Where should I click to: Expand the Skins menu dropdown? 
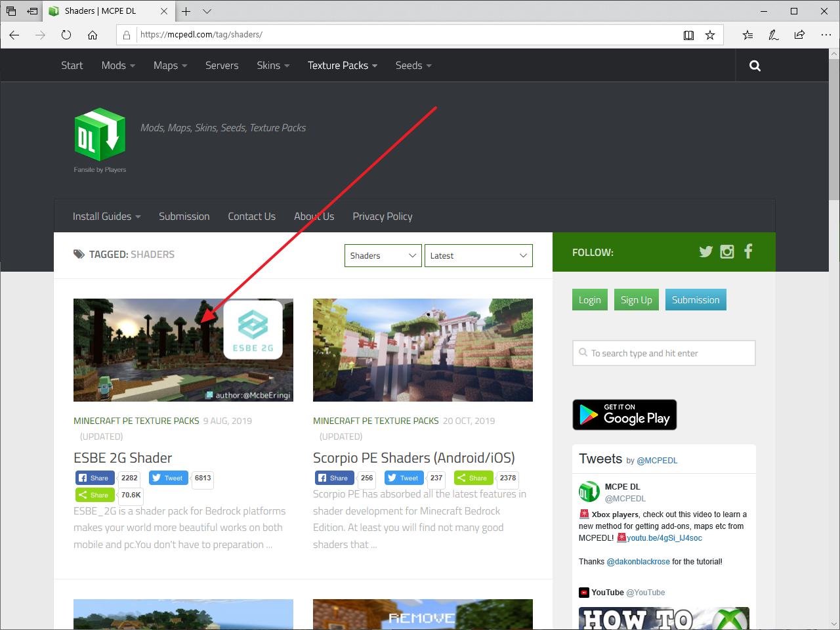tap(273, 66)
